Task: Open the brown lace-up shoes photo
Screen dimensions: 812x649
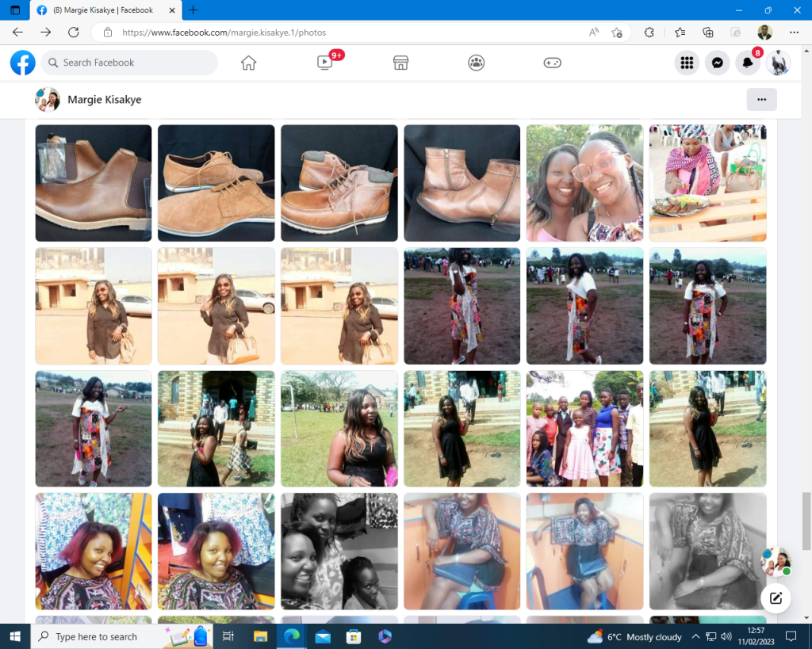Action: pos(216,183)
